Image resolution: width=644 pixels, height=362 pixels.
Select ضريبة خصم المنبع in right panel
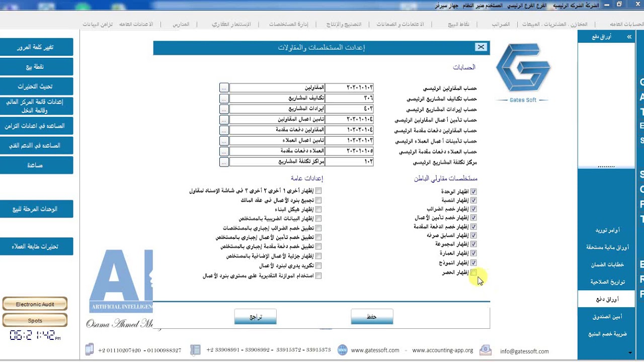point(607,333)
